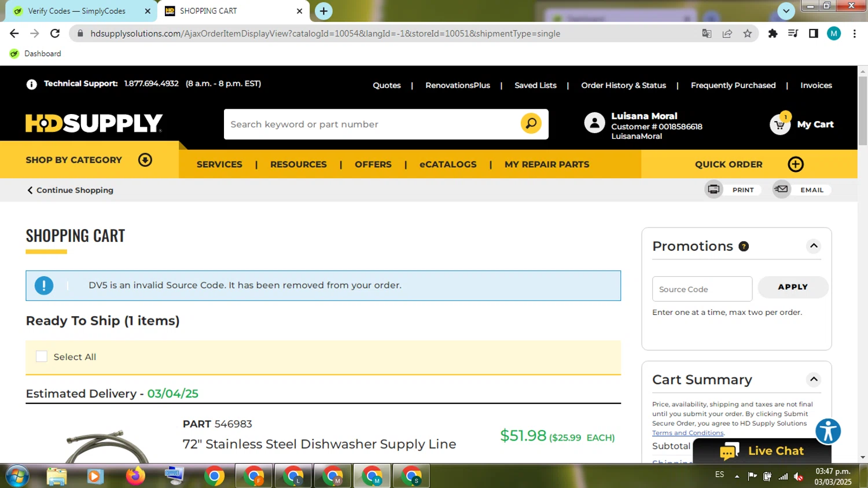Open Terms and Conditions link

[x=687, y=433]
